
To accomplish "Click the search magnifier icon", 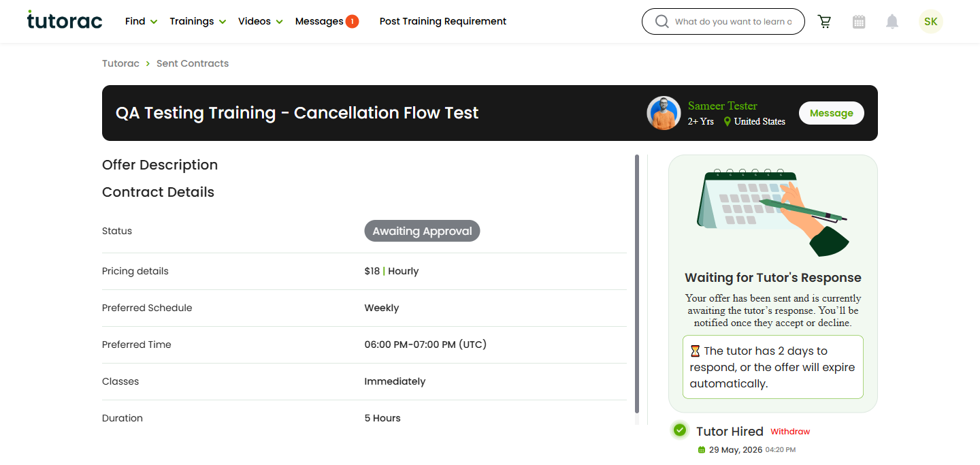I will tap(661, 22).
